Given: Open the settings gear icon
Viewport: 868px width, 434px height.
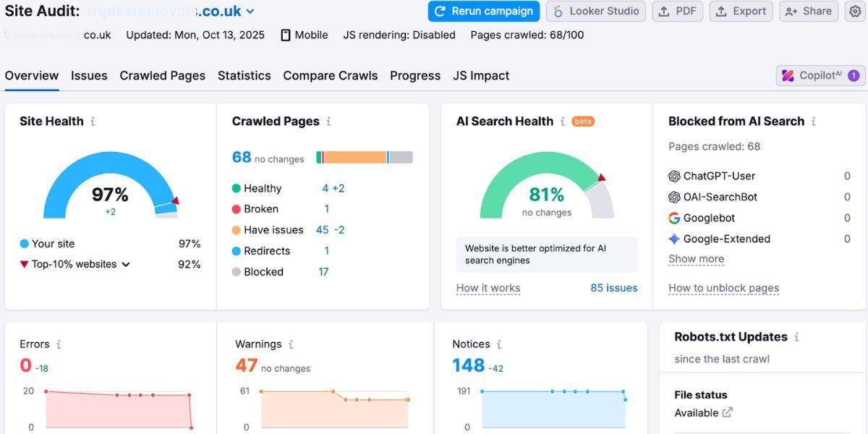Looking at the screenshot, I should (x=854, y=12).
